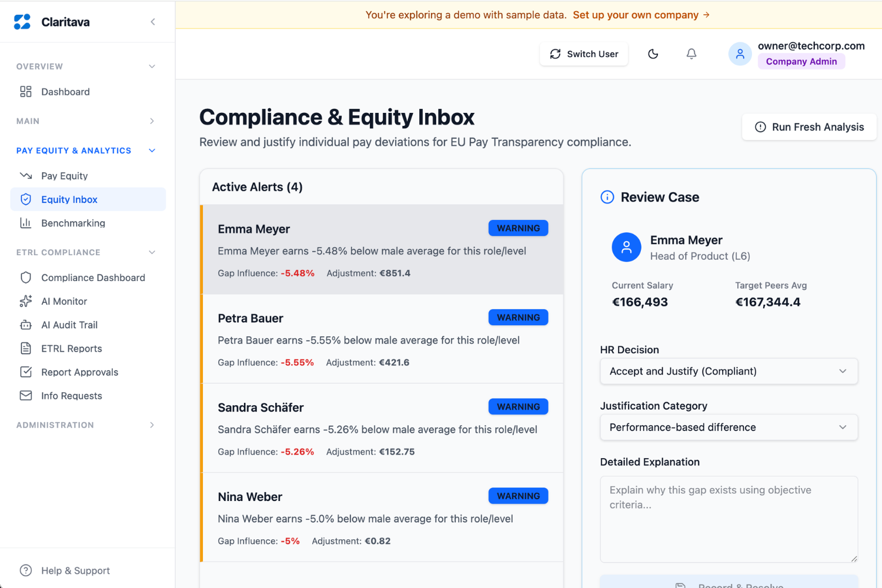This screenshot has height=588, width=882.
Task: Open notifications bell icon
Action: (x=691, y=54)
